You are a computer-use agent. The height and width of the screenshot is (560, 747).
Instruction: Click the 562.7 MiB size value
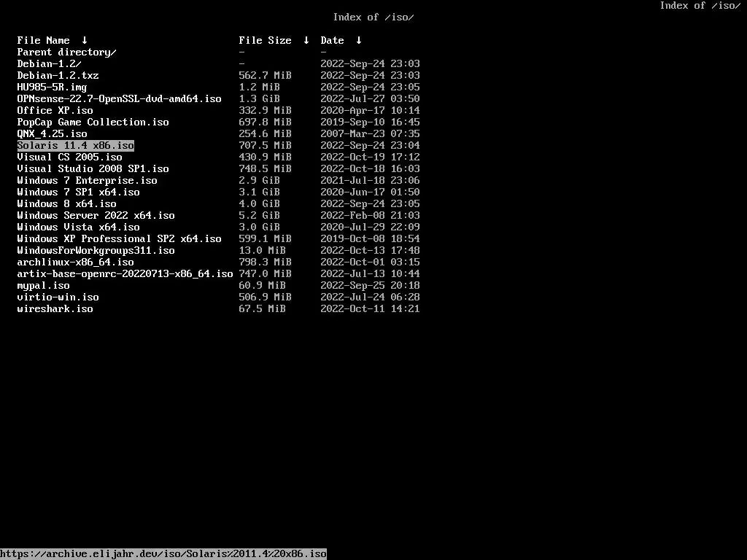[x=265, y=75]
